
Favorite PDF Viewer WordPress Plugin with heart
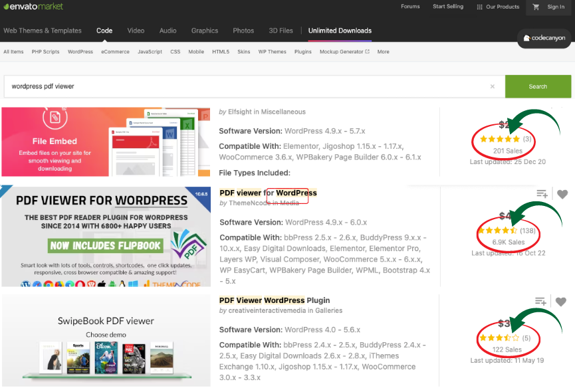pyautogui.click(x=560, y=302)
